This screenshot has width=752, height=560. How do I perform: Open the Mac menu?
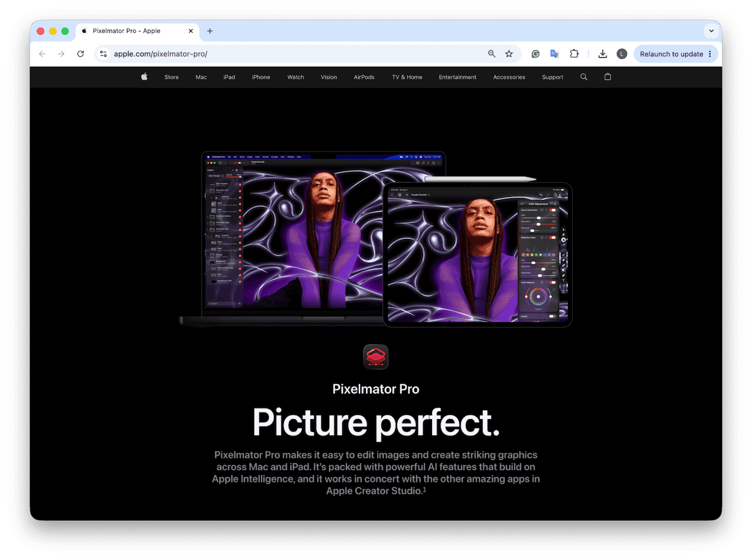(201, 77)
